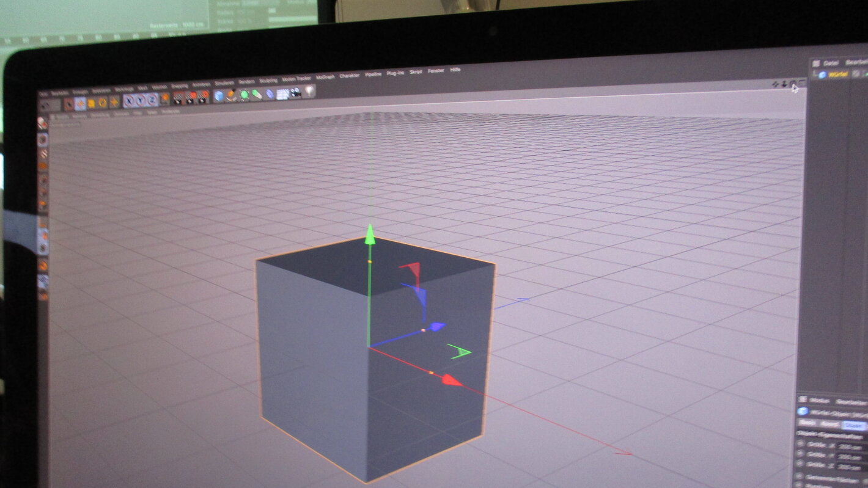Click the Object Manager panel grip icon
This screenshot has width=868, height=488.
[816, 64]
